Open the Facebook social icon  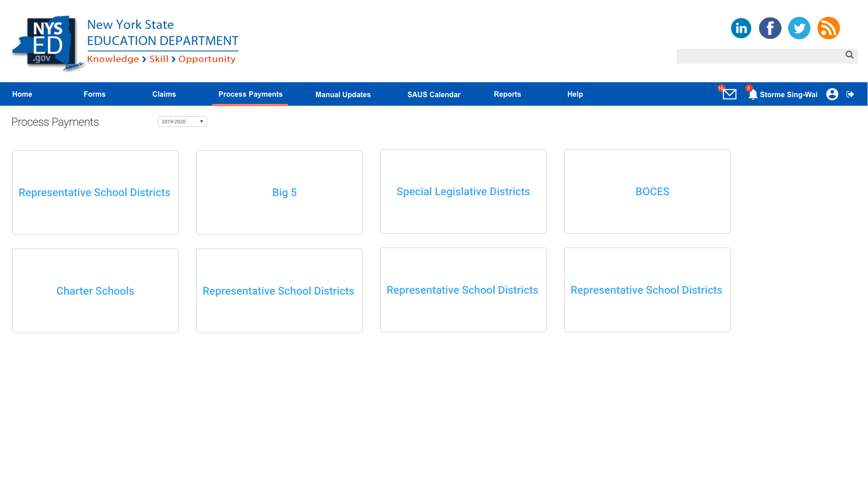click(x=770, y=28)
